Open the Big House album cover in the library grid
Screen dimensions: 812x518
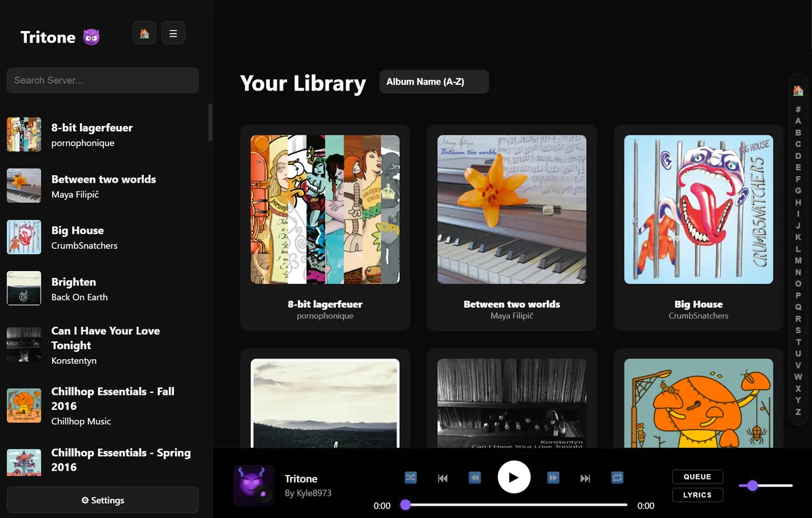coord(698,210)
